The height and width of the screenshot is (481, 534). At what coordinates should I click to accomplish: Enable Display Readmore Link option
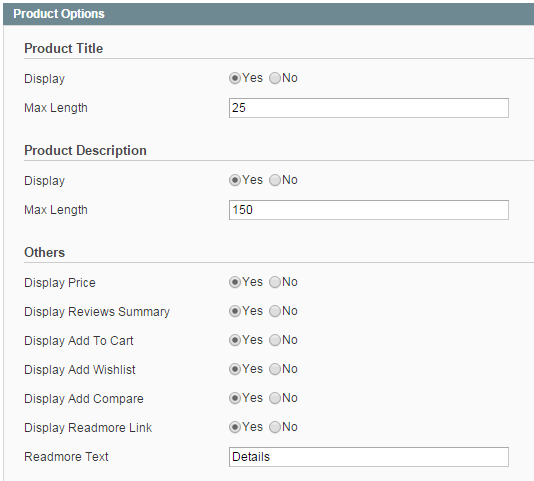[x=235, y=427]
